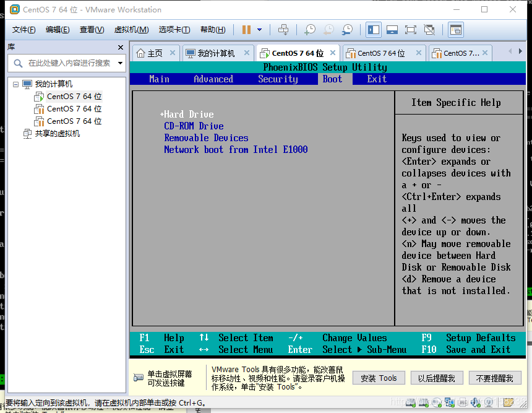
Task: Enter full screen mode
Action: [411, 30]
